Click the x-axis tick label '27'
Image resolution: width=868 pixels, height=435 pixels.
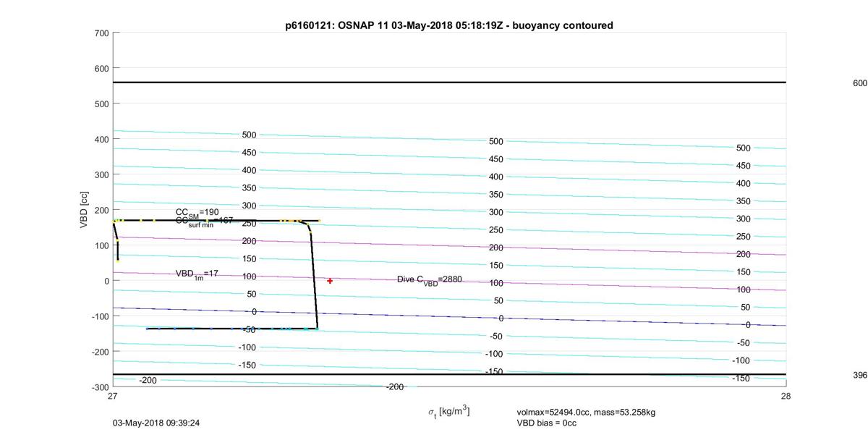pyautogui.click(x=113, y=396)
